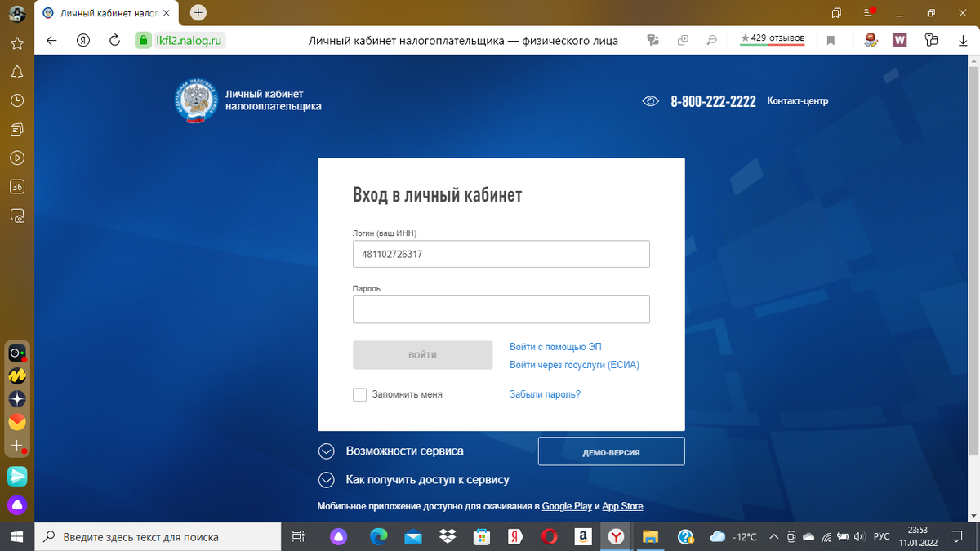Open Windows Start menu
The height and width of the screenshot is (551, 980).
click(x=16, y=537)
